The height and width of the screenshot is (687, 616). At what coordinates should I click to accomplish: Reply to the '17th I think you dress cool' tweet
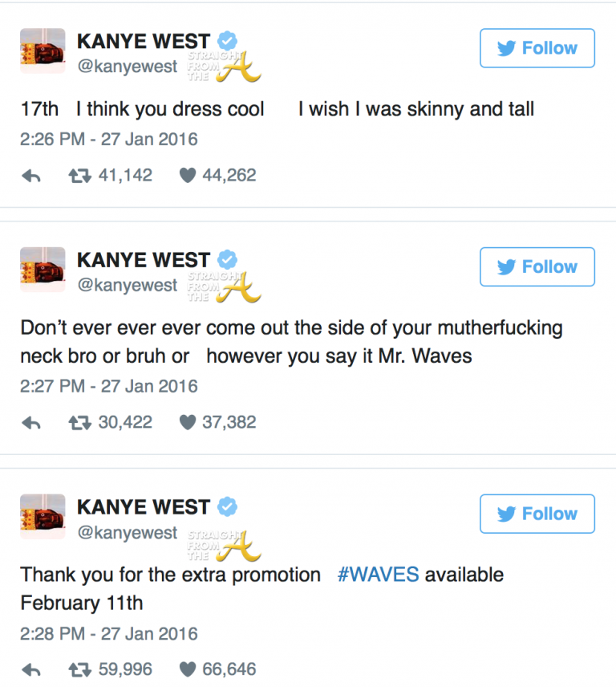click(31, 176)
